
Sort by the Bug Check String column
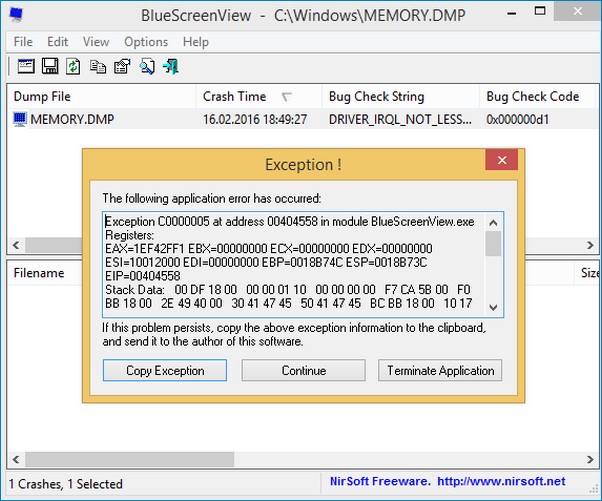pyautogui.click(x=400, y=96)
